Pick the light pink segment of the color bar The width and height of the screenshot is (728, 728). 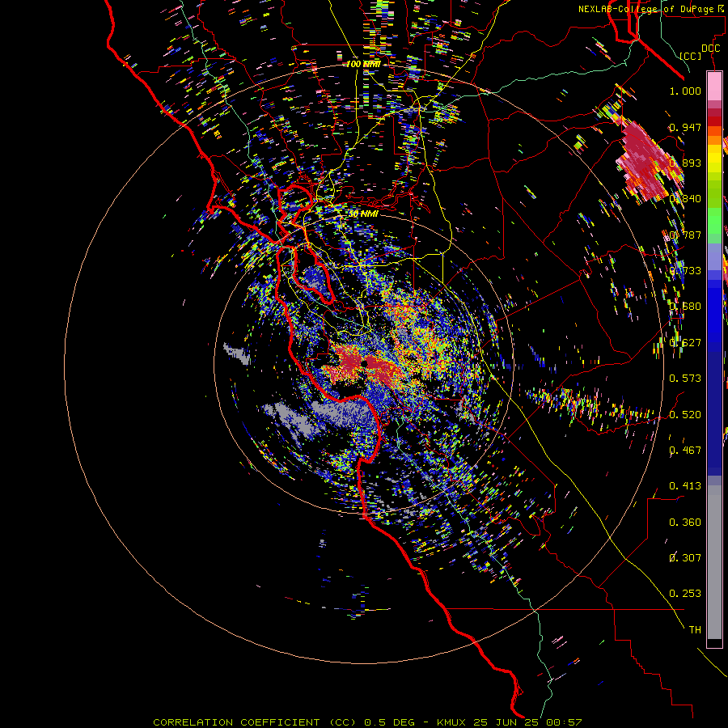(x=714, y=86)
